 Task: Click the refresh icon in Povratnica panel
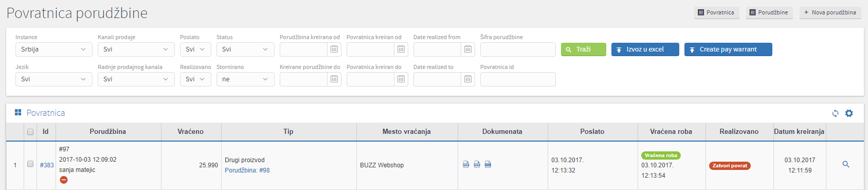point(835,113)
